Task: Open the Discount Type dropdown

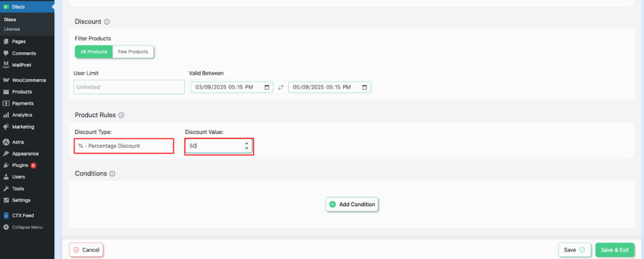Action: tap(124, 146)
